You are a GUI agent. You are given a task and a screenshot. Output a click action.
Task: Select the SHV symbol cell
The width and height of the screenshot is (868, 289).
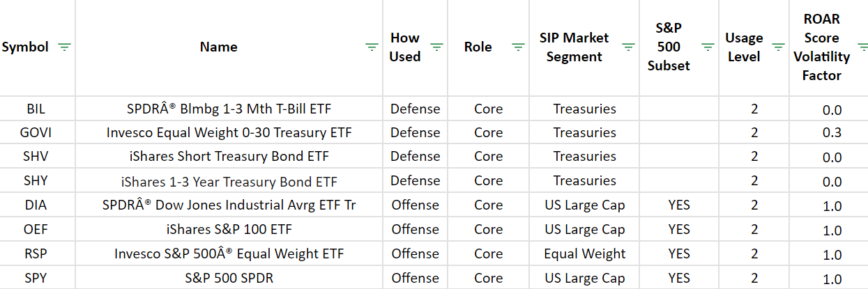(x=38, y=156)
